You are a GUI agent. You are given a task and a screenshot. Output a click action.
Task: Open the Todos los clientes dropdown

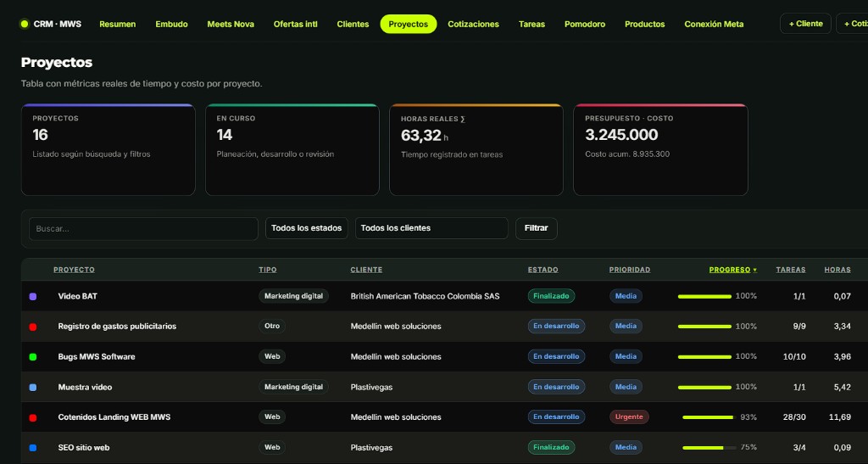[431, 228]
